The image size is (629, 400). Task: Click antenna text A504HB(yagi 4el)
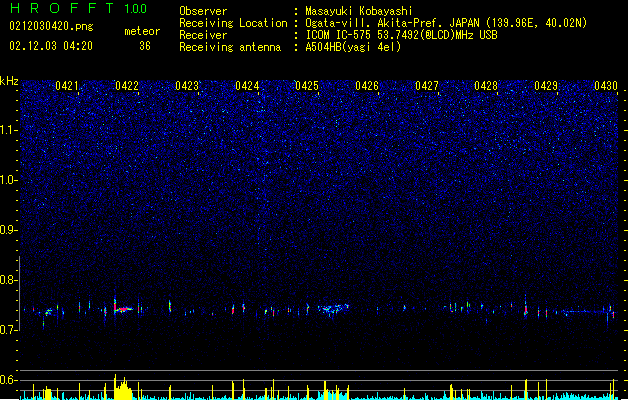pos(353,47)
